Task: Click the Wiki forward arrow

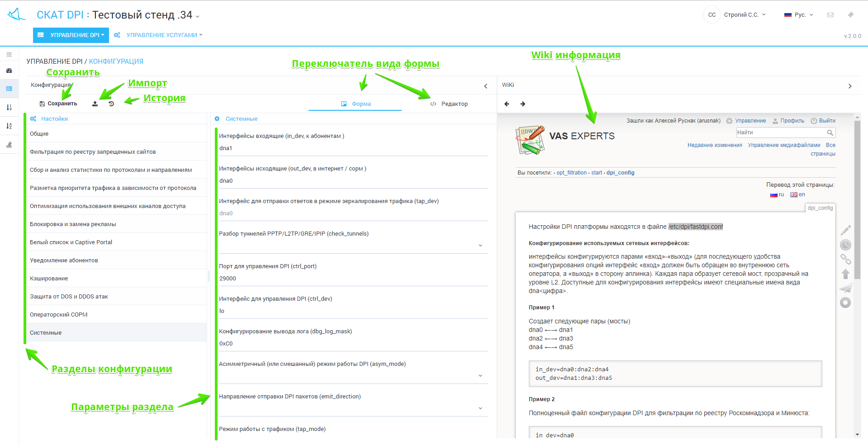Action: [x=523, y=104]
